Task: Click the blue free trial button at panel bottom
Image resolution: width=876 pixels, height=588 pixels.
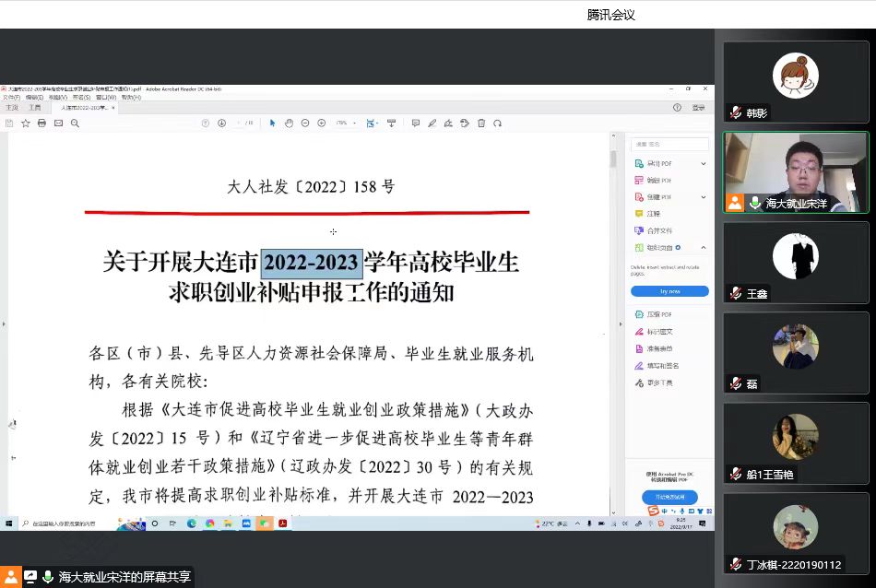Action: (669, 497)
